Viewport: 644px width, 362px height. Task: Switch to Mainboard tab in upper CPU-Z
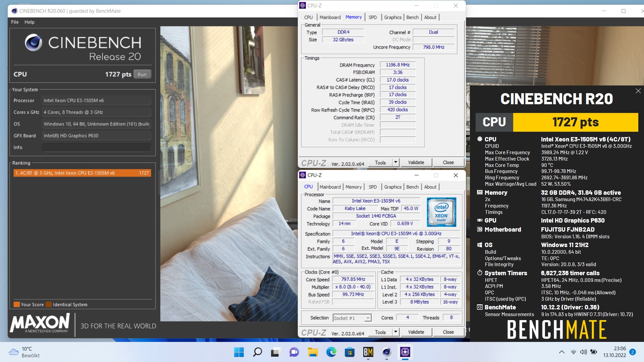coord(330,17)
